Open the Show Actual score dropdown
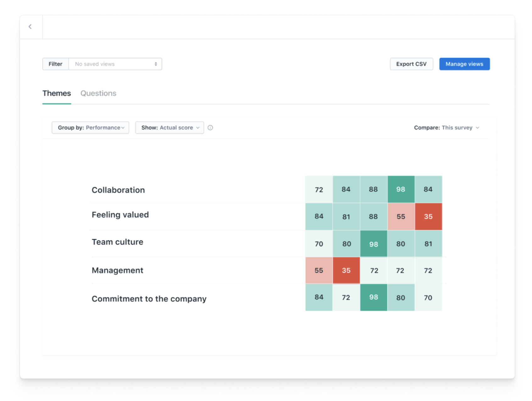Viewport: 532px width, 401px height. pos(170,128)
